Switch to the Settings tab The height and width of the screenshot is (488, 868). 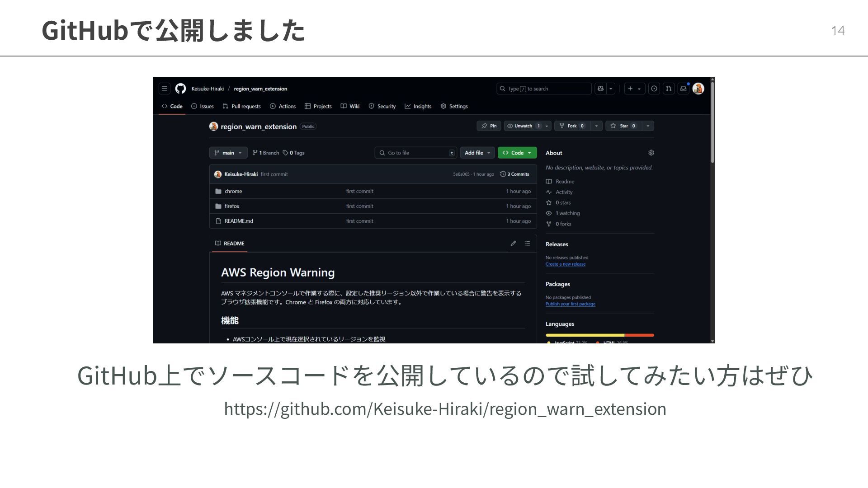[454, 106]
